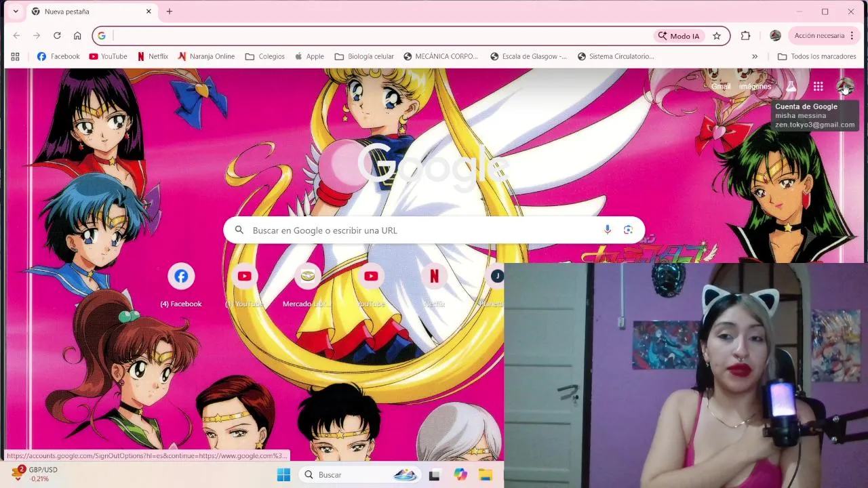868x488 pixels.
Task: Open the Sistema Circulatorio bookmark
Action: click(616, 56)
